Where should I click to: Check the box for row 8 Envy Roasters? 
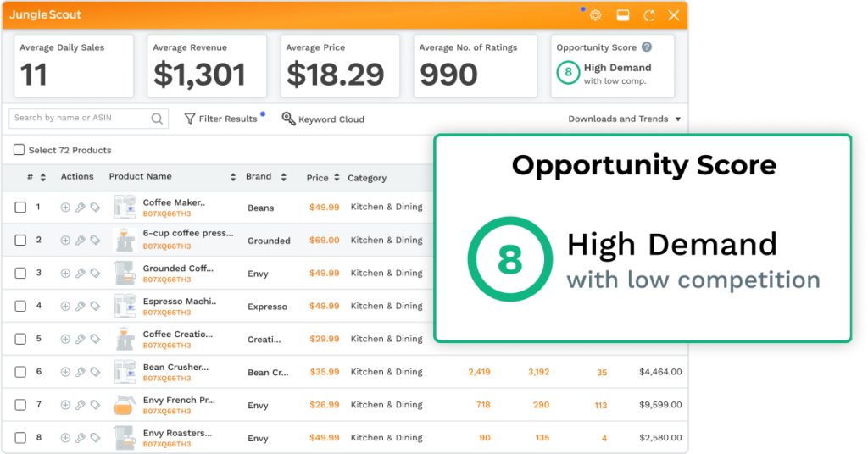pos(20,438)
